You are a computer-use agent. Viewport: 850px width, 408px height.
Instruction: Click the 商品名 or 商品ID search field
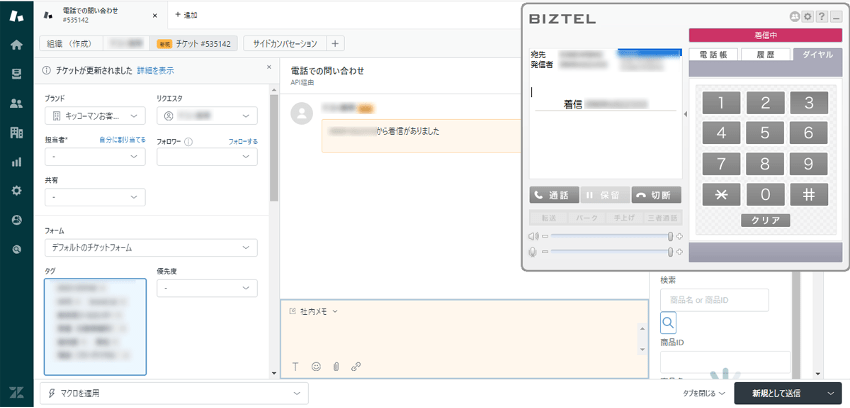[x=714, y=300]
